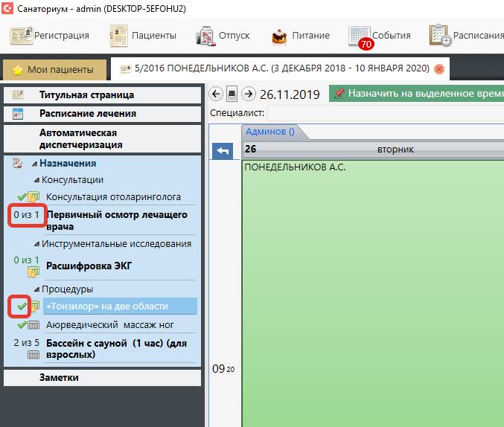Go to next date arrow button
The width and height of the screenshot is (504, 427).
tap(249, 94)
